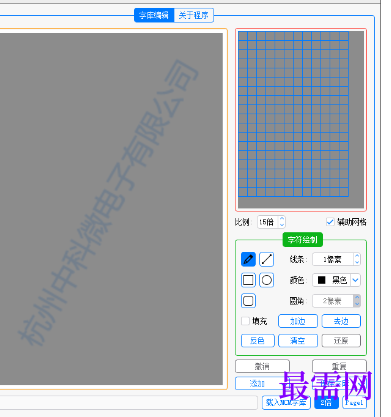Open the 颜色 color dropdown arrow
This screenshot has height=417, width=391.
coord(356,280)
